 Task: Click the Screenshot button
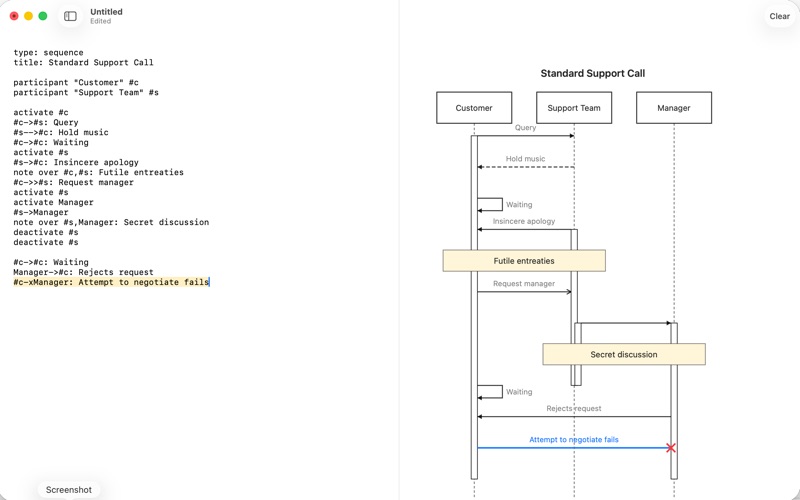coord(69,490)
